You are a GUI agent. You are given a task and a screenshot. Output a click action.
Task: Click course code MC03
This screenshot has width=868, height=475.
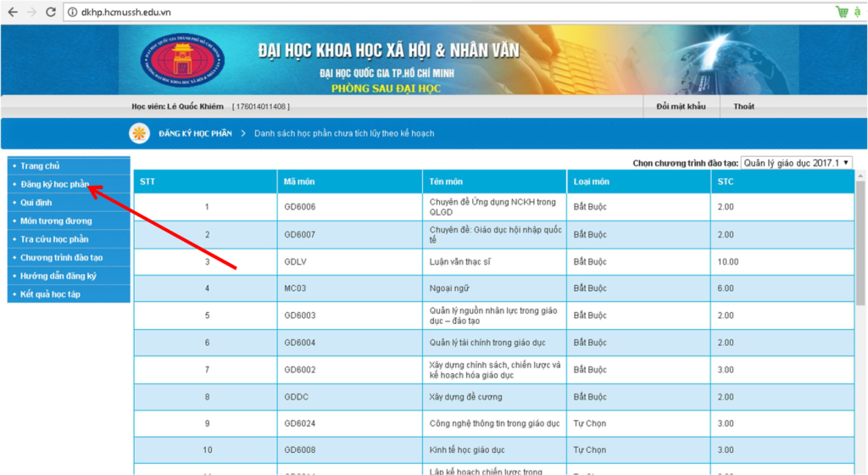click(x=295, y=288)
